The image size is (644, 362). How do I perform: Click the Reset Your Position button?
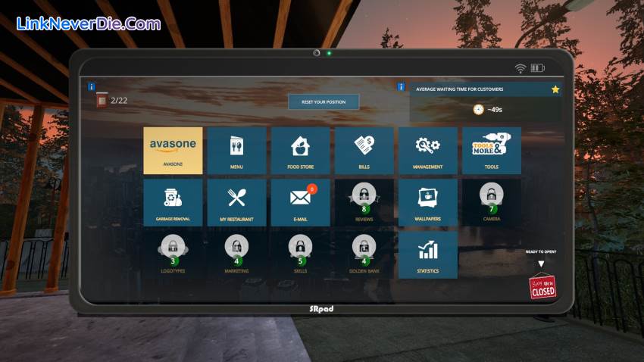(x=324, y=101)
